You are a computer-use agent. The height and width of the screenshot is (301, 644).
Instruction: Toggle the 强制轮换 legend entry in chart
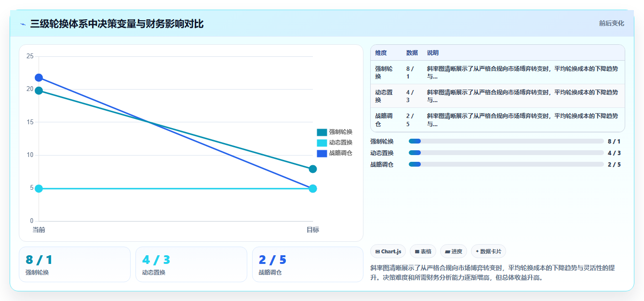click(x=335, y=132)
